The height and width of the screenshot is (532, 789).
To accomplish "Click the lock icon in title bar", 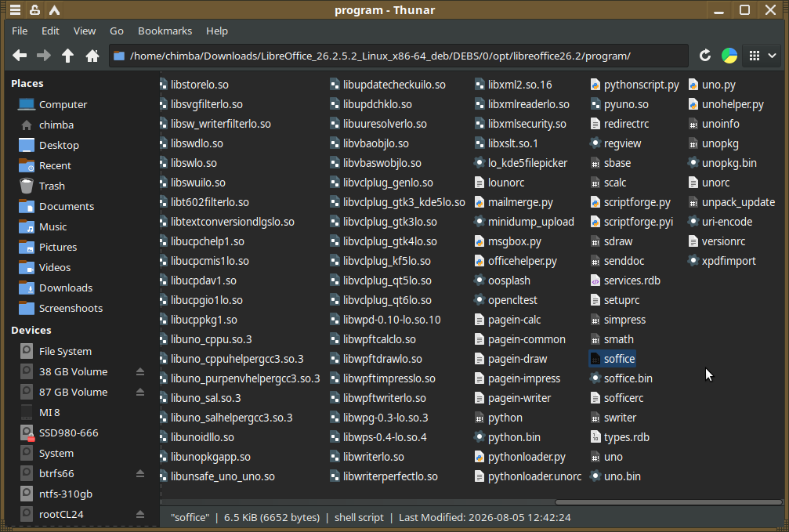I will [x=34, y=9].
